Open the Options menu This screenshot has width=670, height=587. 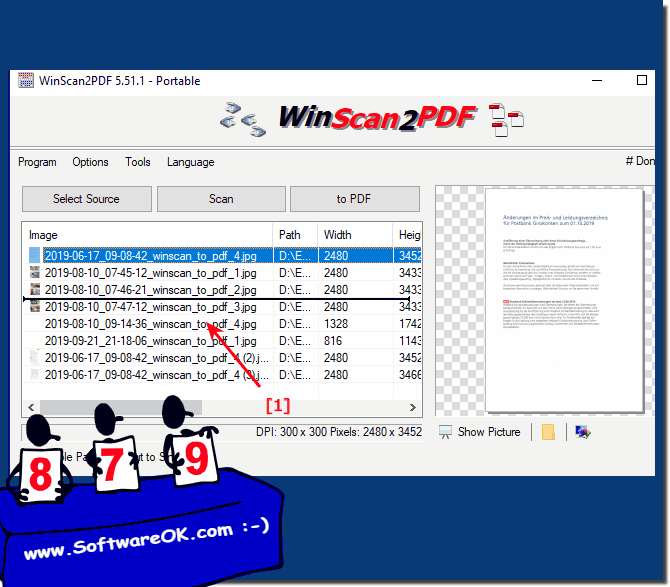pos(90,162)
